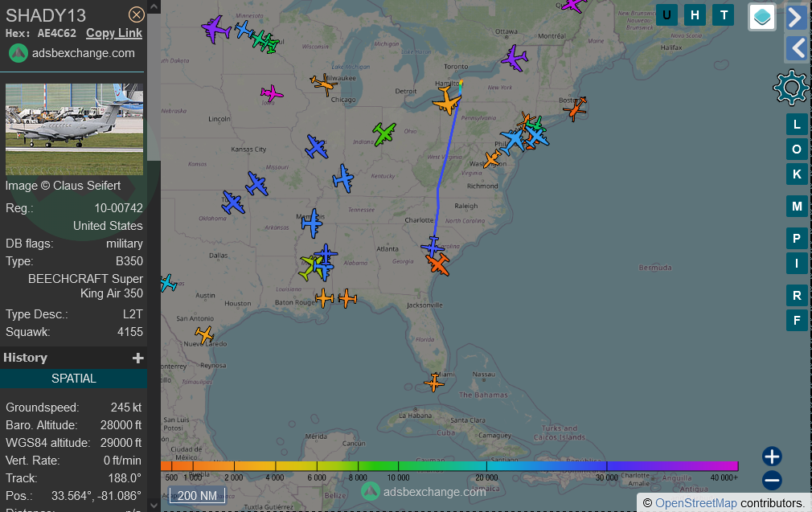
Task: Select the orange aircraft near Miami
Action: tap(434, 383)
